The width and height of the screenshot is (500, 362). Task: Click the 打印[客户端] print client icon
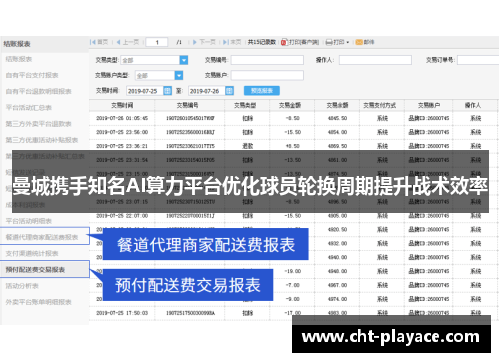tap(284, 42)
